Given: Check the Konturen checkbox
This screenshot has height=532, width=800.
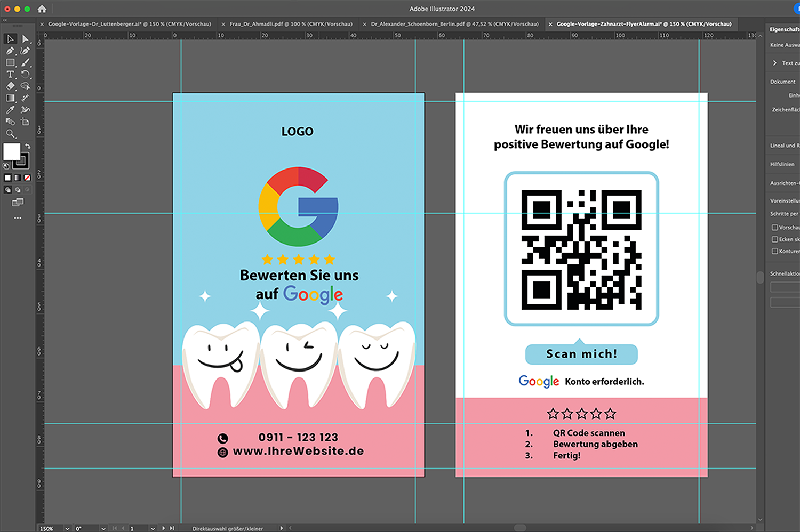Looking at the screenshot, I should 775,251.
